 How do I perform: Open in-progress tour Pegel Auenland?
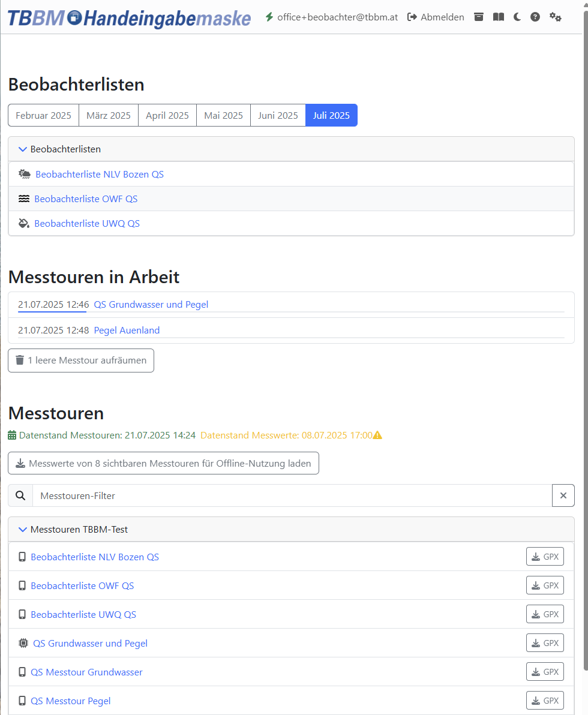pyautogui.click(x=127, y=330)
